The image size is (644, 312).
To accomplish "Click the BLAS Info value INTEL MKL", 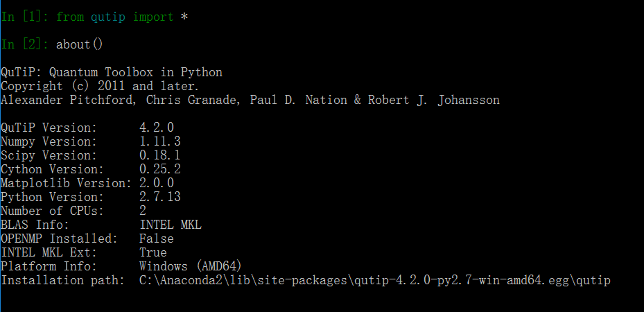I will (171, 225).
